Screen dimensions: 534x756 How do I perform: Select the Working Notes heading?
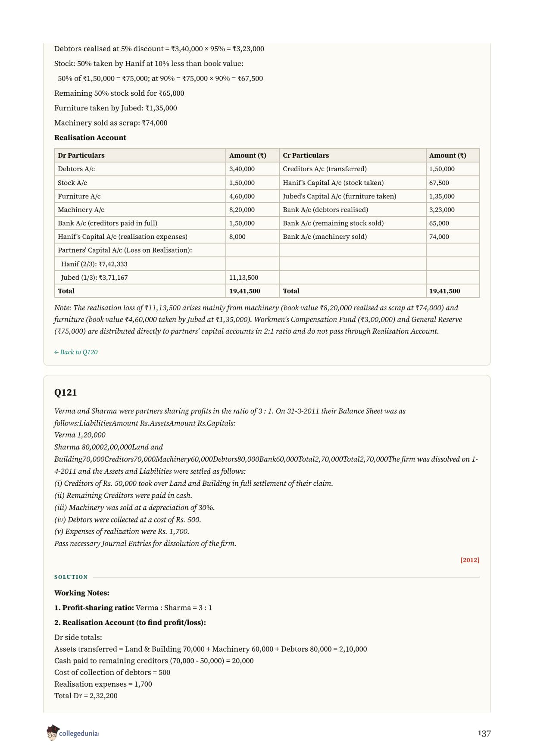(82, 593)
